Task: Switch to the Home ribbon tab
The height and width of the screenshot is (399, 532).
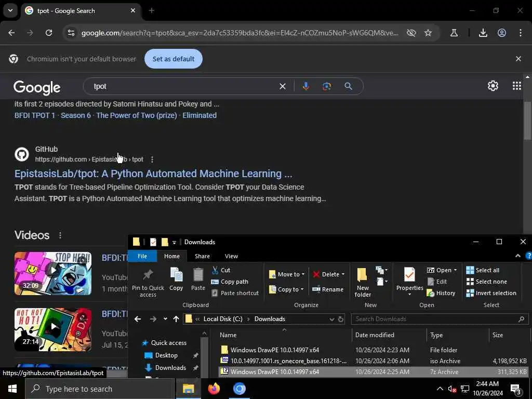Action: 172,256
